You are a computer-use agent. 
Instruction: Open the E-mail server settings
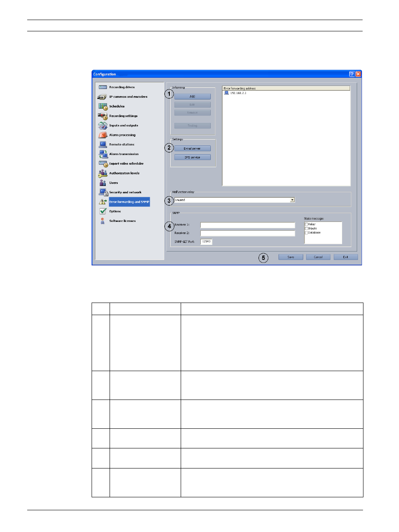click(192, 148)
